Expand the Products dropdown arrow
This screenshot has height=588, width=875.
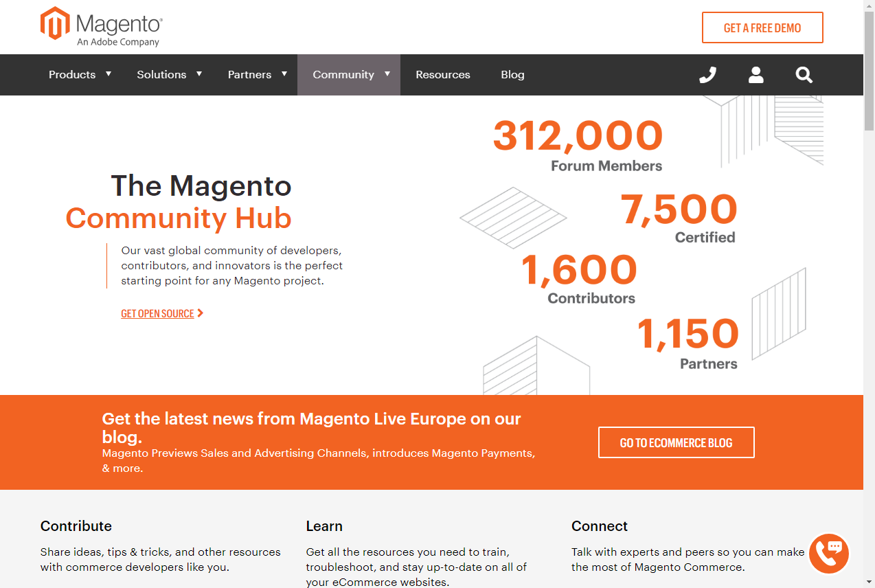pyautogui.click(x=109, y=73)
